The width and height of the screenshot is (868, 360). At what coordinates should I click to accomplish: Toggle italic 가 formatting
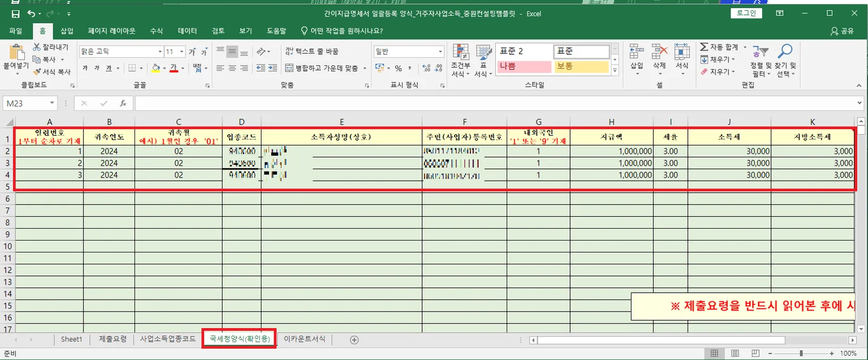pos(97,68)
